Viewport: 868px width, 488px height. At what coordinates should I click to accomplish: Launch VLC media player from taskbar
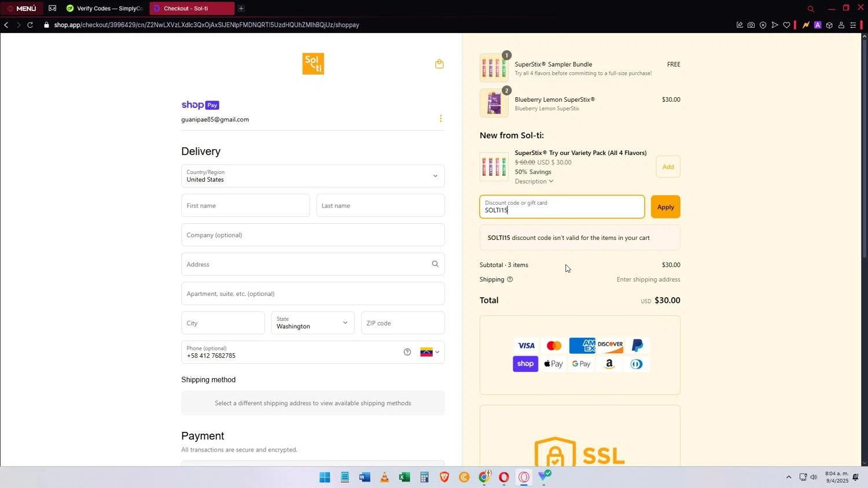tap(384, 477)
